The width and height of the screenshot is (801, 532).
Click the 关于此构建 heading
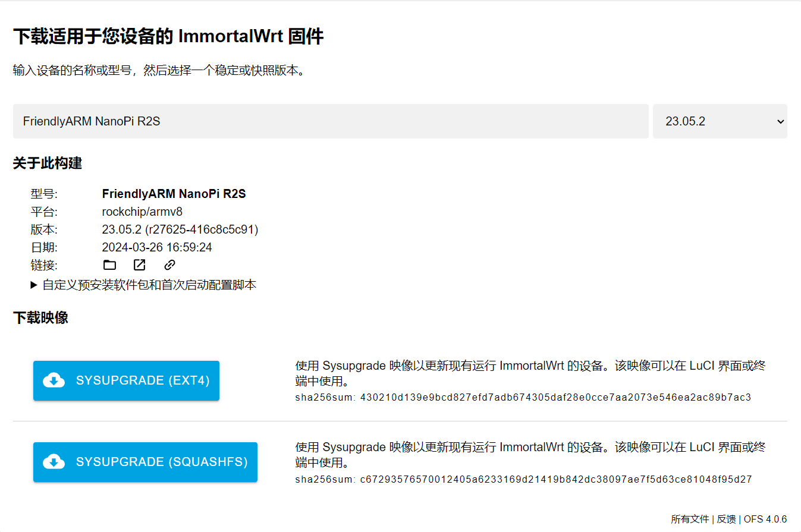tap(48, 163)
